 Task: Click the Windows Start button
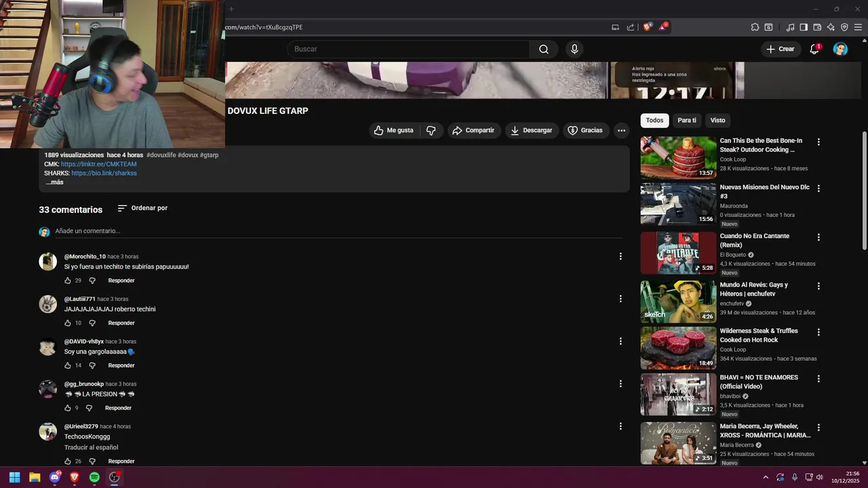(14, 477)
